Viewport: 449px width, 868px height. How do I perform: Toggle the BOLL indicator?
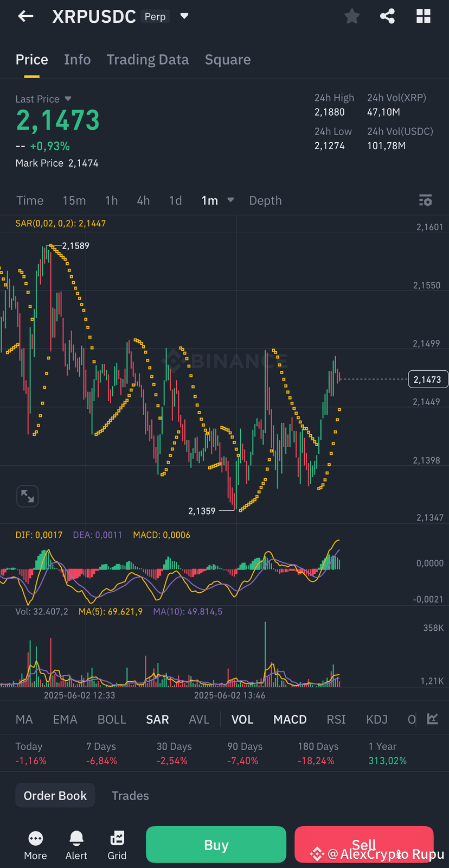(x=112, y=719)
